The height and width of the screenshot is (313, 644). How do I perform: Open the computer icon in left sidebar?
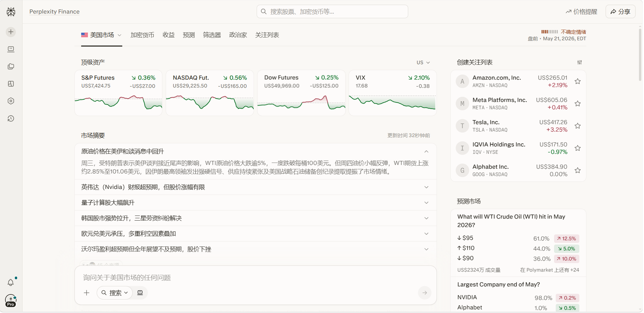point(11,49)
